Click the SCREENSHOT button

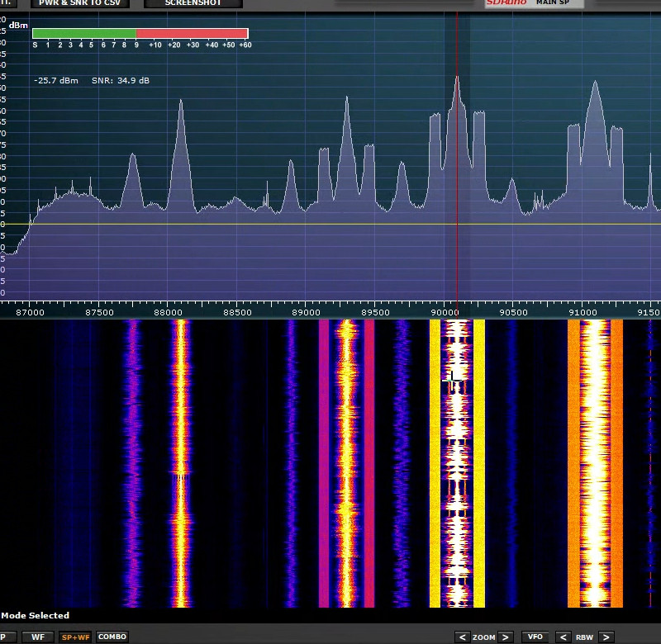click(x=193, y=3)
